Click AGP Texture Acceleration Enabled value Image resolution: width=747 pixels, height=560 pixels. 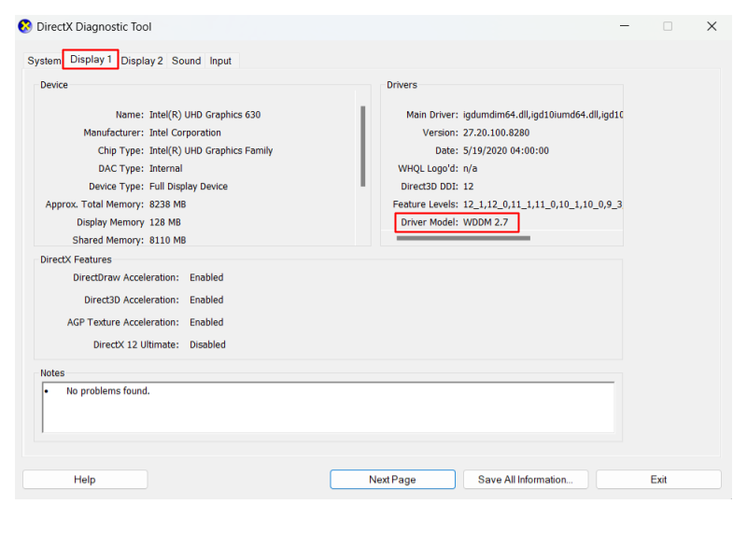(206, 322)
